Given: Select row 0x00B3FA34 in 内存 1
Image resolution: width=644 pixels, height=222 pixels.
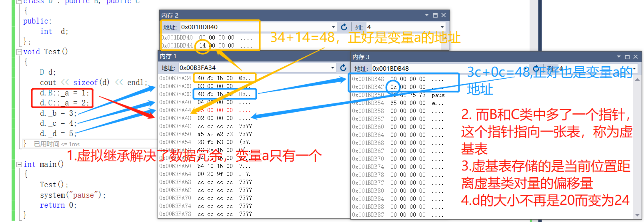Looking at the screenshot, I should coord(206,78).
